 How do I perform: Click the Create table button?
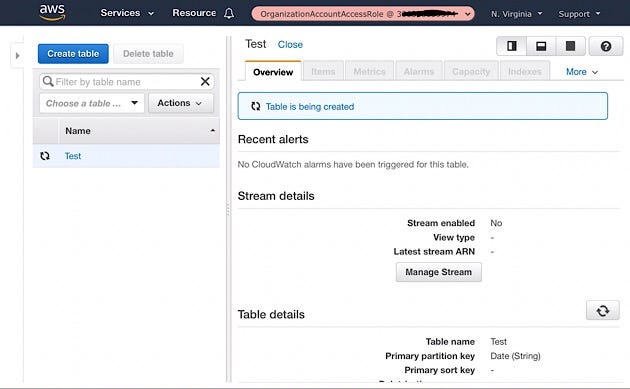pos(73,54)
